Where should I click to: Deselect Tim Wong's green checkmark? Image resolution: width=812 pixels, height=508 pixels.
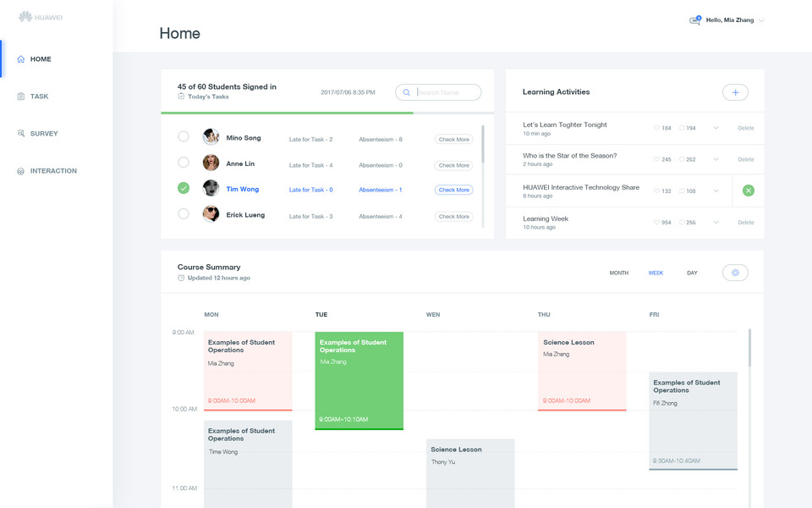pyautogui.click(x=184, y=188)
